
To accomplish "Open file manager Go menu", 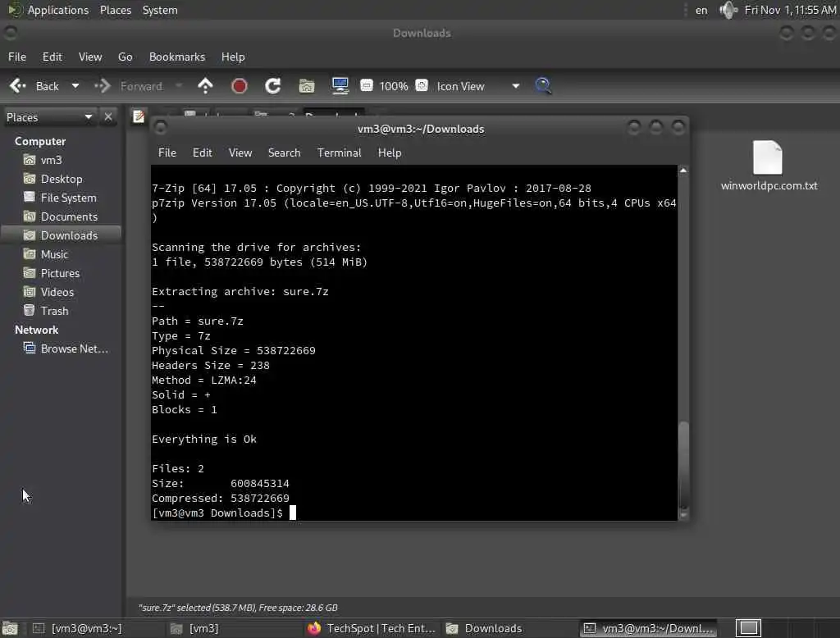I will [125, 57].
